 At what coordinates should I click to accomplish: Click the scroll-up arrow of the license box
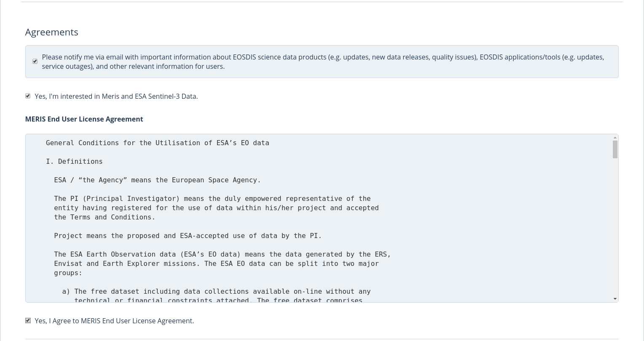[x=615, y=138]
